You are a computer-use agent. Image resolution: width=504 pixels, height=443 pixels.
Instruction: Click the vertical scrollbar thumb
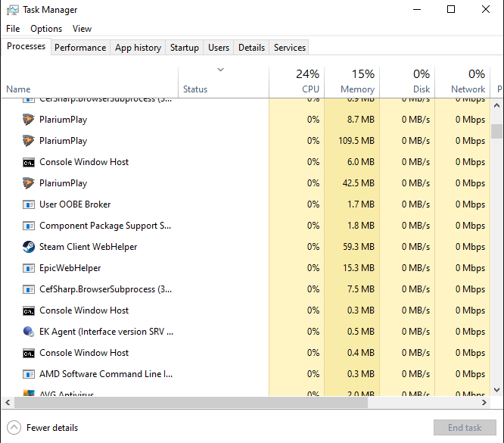496,131
